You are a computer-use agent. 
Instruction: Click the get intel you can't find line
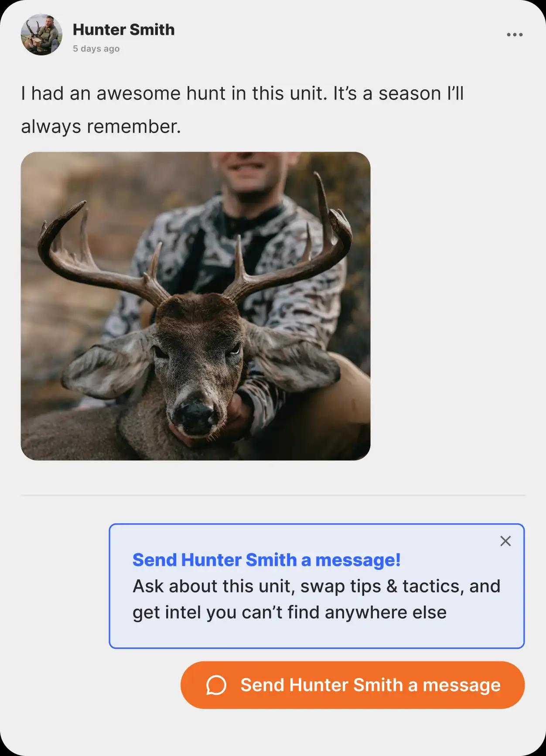pos(290,613)
